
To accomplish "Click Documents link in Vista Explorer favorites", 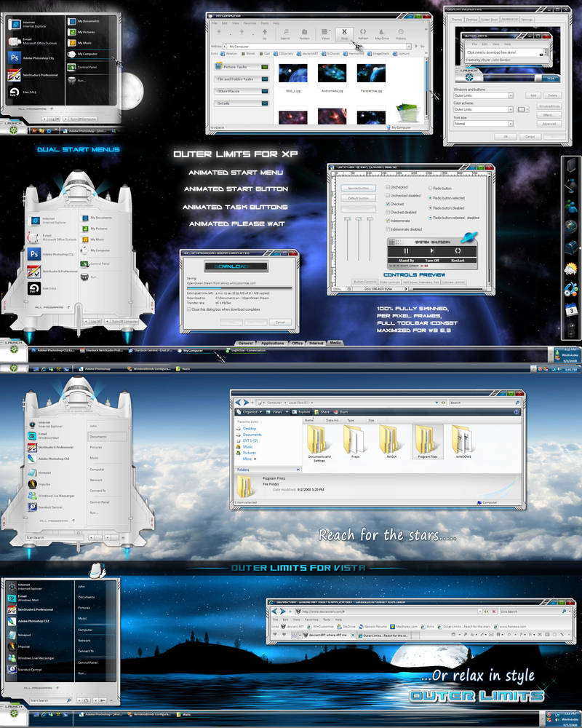I will (x=252, y=435).
